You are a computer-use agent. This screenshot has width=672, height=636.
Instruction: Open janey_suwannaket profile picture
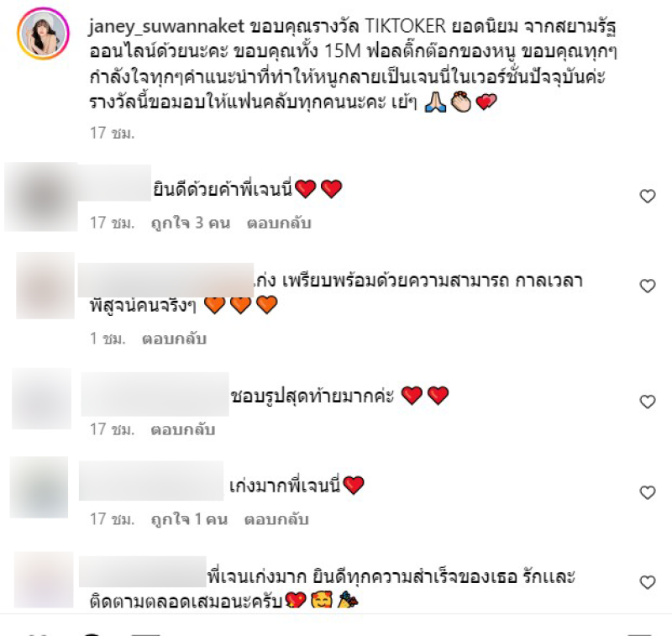pyautogui.click(x=43, y=34)
